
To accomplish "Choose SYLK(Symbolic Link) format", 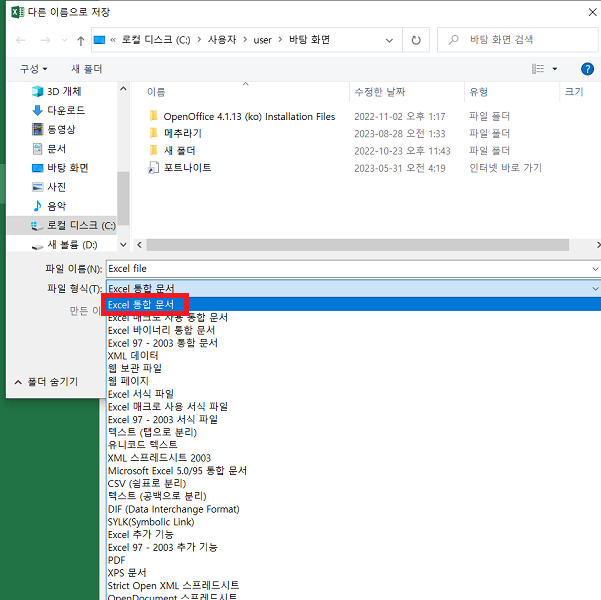I will tap(151, 522).
